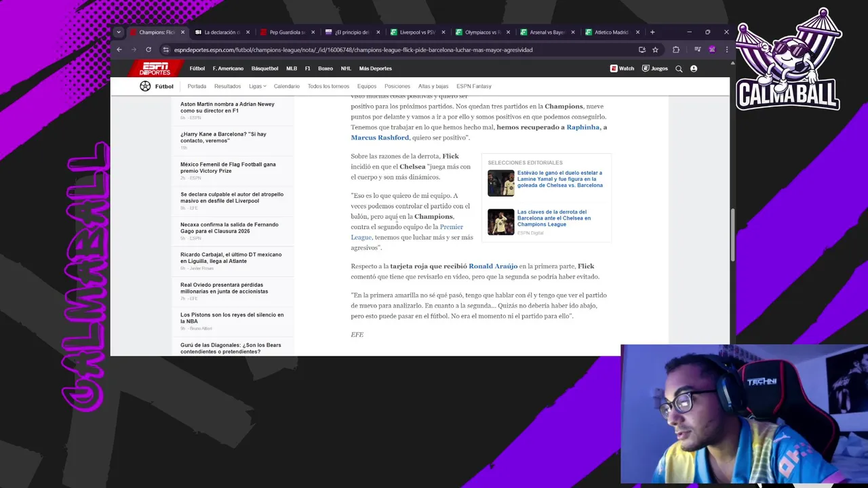Screen dimensions: 868x488
Task: Open 'Aston Martin nombra a Adrian Newey' headline
Action: click(x=227, y=107)
